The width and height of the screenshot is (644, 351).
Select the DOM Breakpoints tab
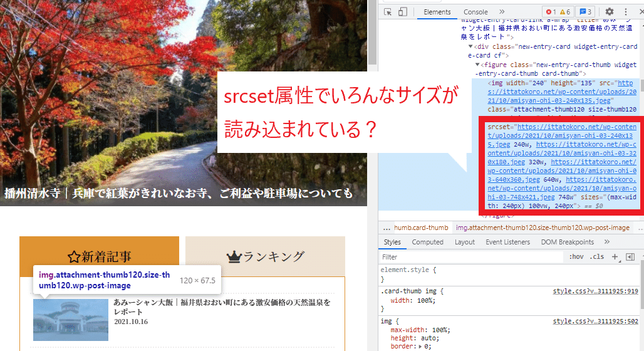567,242
